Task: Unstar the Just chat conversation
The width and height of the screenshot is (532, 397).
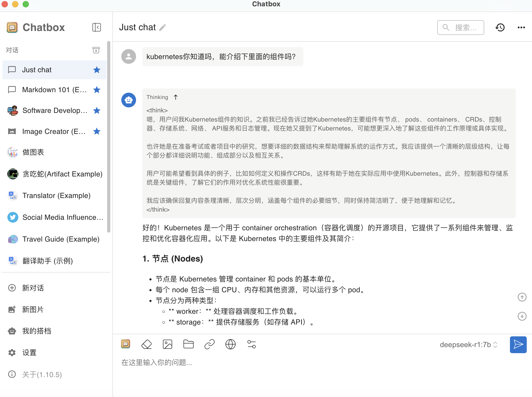Action: [x=97, y=70]
